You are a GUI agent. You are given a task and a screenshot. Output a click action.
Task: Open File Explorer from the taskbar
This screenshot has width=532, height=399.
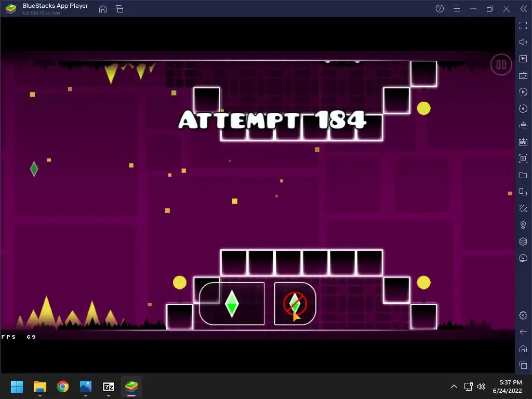click(x=39, y=387)
